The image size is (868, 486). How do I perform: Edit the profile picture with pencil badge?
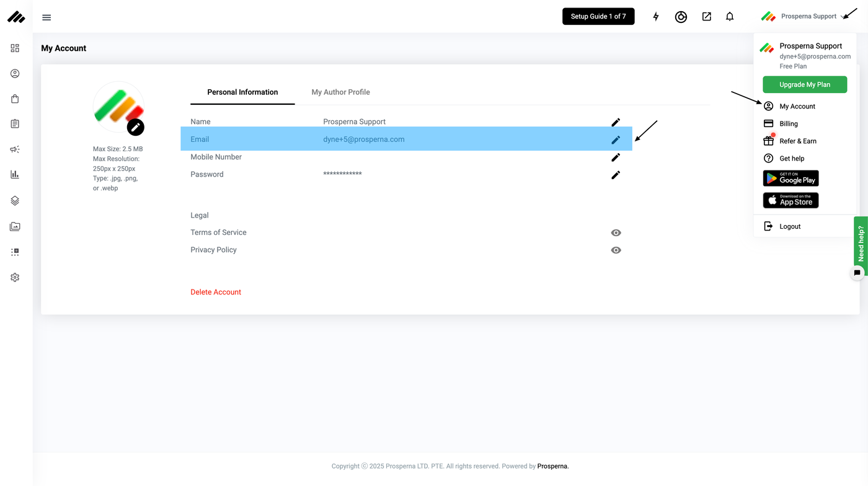(136, 128)
